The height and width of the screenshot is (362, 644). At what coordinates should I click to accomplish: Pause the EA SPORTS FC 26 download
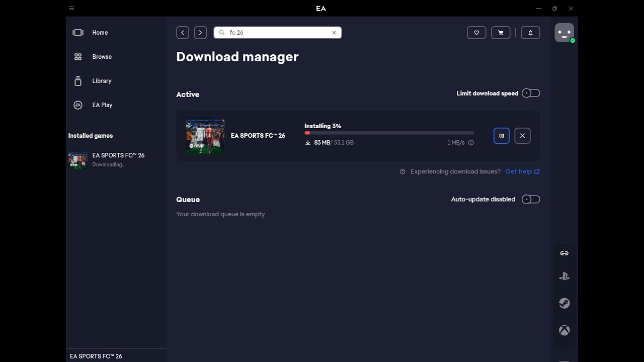[502, 136]
